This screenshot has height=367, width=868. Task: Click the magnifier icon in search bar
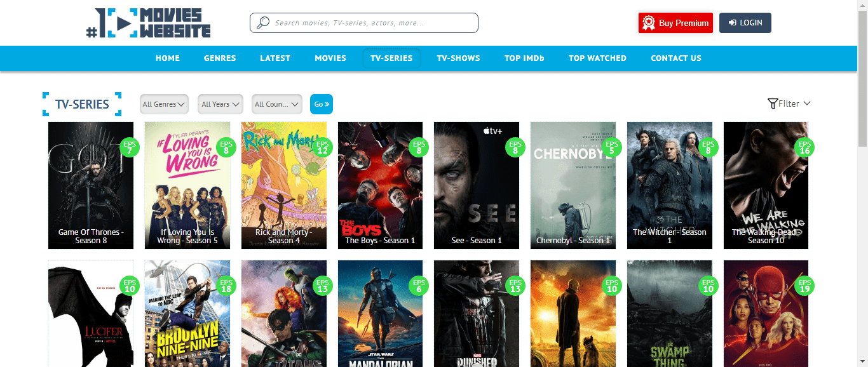tap(262, 23)
